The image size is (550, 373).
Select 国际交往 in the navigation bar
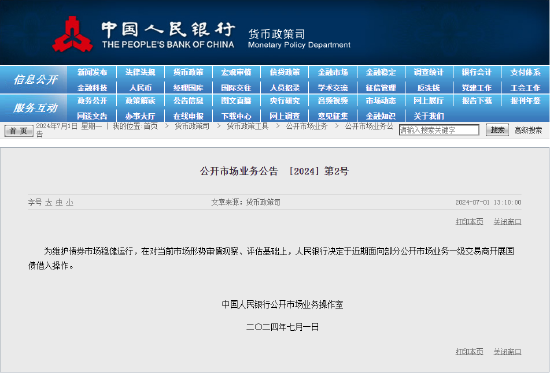(x=236, y=87)
